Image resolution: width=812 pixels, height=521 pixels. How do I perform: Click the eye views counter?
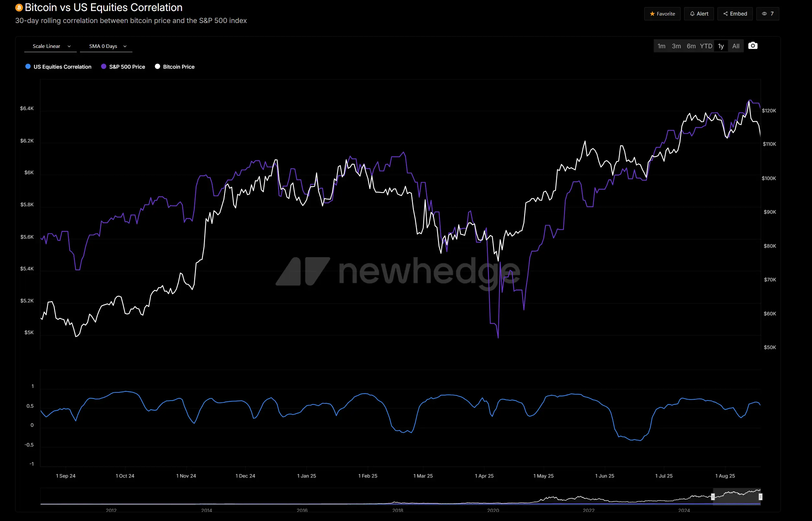(767, 14)
